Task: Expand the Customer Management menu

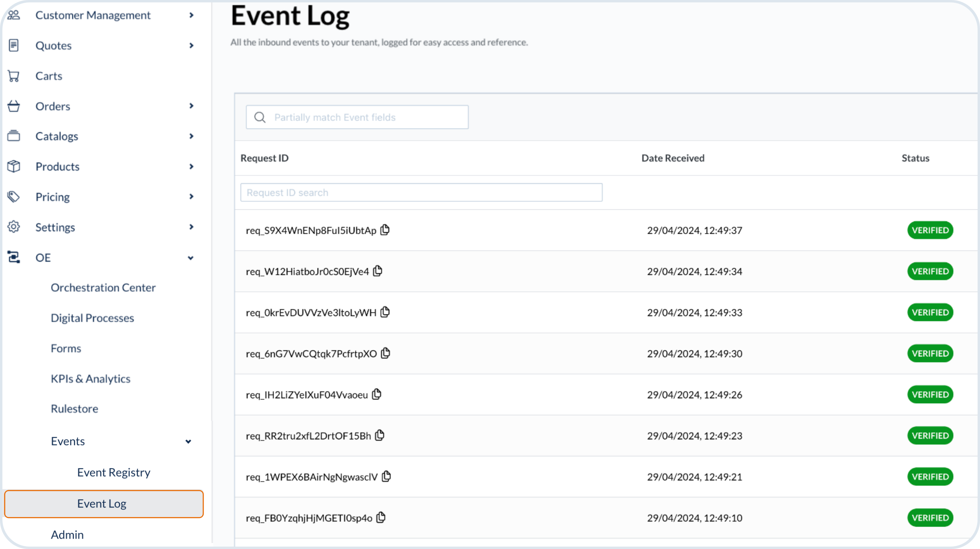Action: [191, 15]
